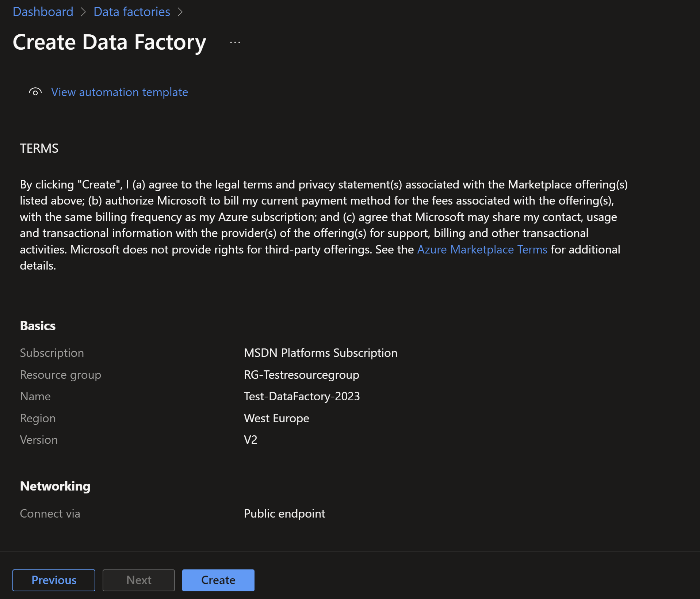
Task: Click the Subscription label
Action: (52, 353)
